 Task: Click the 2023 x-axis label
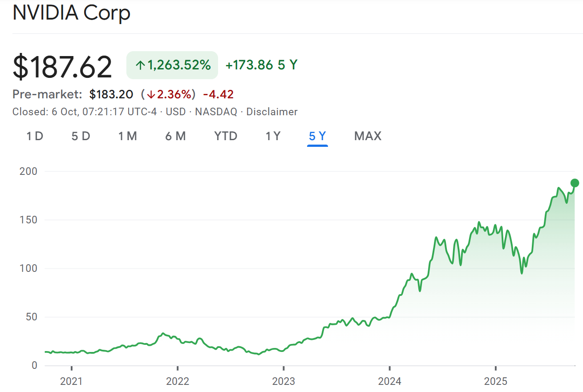tap(283, 381)
